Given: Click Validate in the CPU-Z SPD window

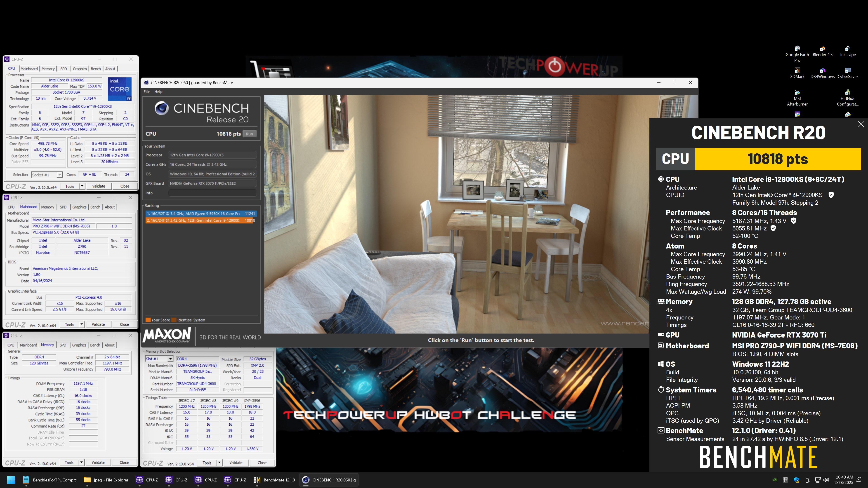Looking at the screenshot, I should point(236,463).
